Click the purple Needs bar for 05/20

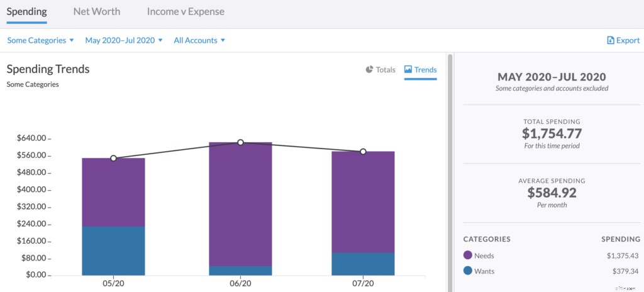tap(113, 192)
